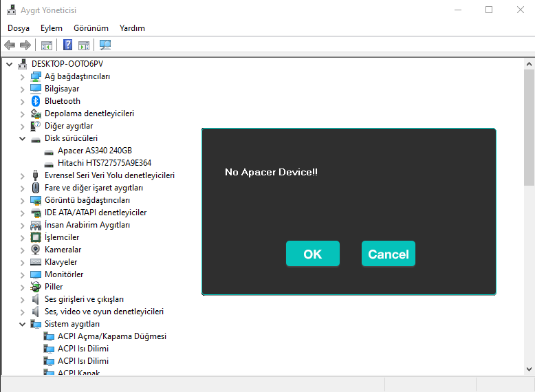
Task: Maximize the Aygıt Yöneticisi window
Action: 489,10
